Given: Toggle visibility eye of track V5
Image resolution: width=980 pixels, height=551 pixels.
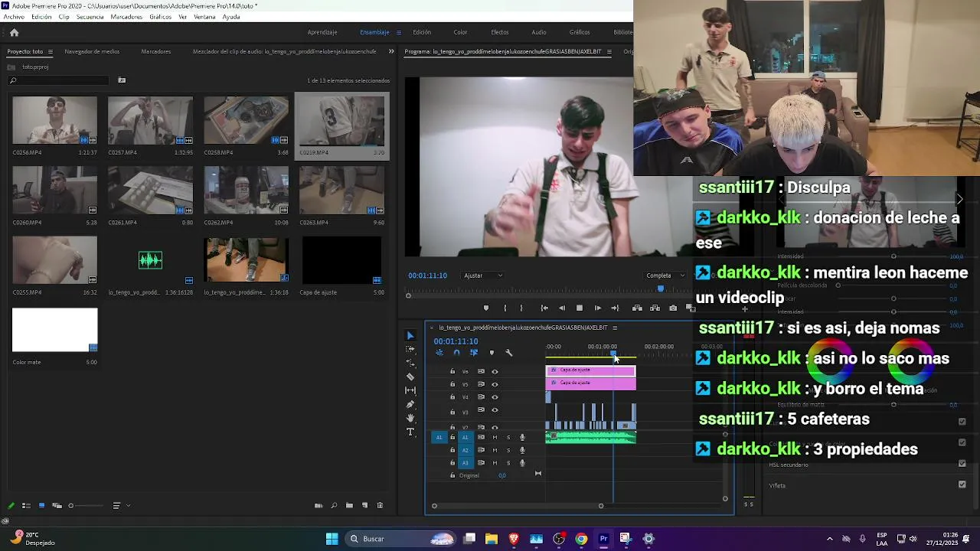Looking at the screenshot, I should pyautogui.click(x=495, y=384).
